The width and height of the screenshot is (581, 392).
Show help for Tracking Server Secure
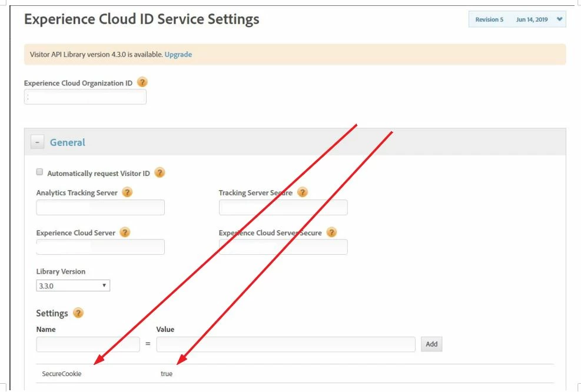(x=303, y=192)
